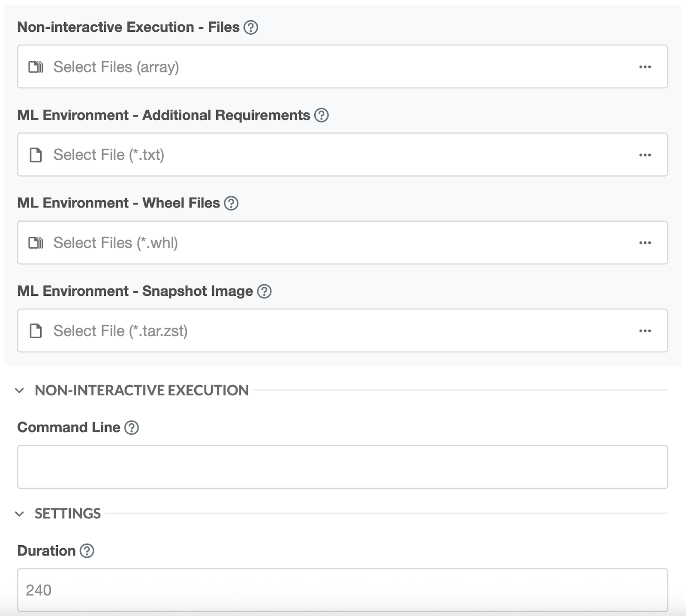Screen dimensions: 686x616
Task: Open the Duration help tooltip icon
Action: (87, 551)
